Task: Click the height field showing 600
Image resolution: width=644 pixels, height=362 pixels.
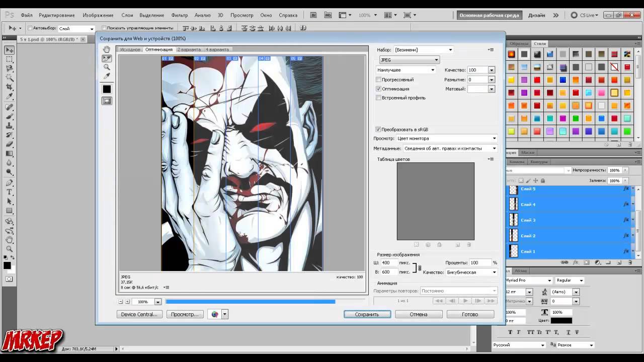Action: pos(389,272)
